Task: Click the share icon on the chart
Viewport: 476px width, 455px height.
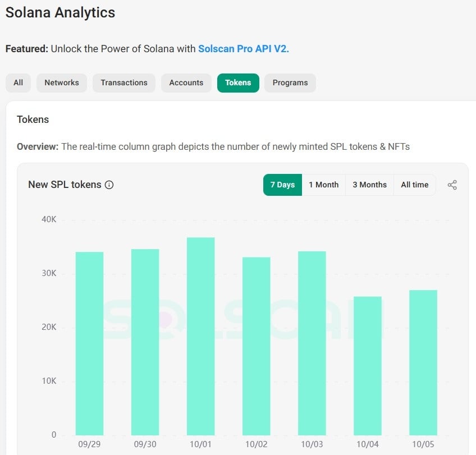Action: pyautogui.click(x=452, y=185)
